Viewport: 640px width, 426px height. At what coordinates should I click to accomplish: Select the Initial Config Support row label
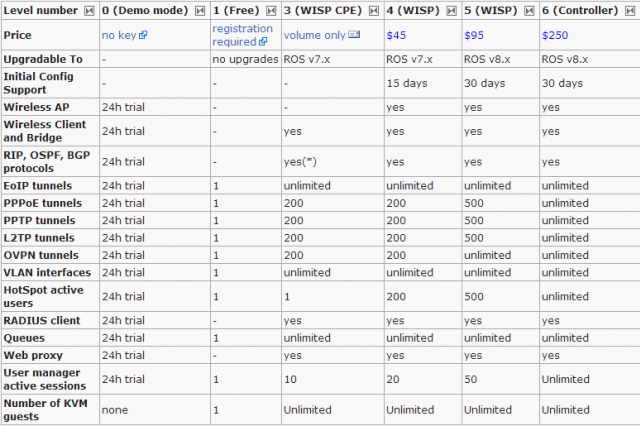point(38,83)
